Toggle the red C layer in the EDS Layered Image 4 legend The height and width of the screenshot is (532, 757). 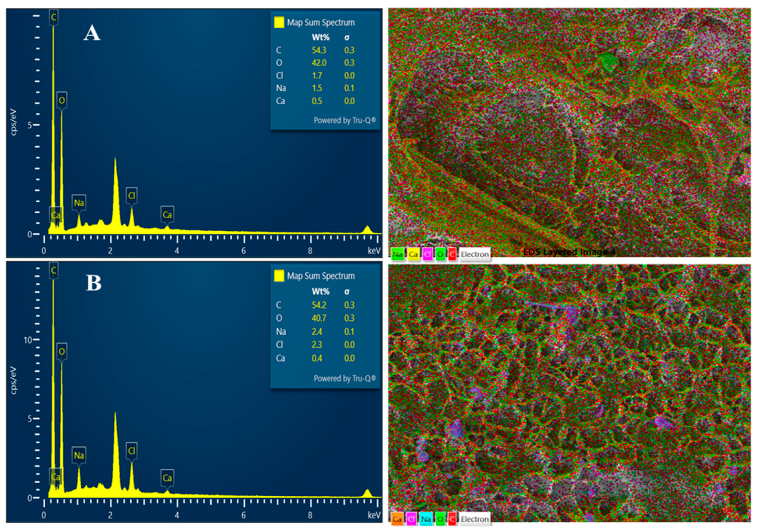click(452, 254)
